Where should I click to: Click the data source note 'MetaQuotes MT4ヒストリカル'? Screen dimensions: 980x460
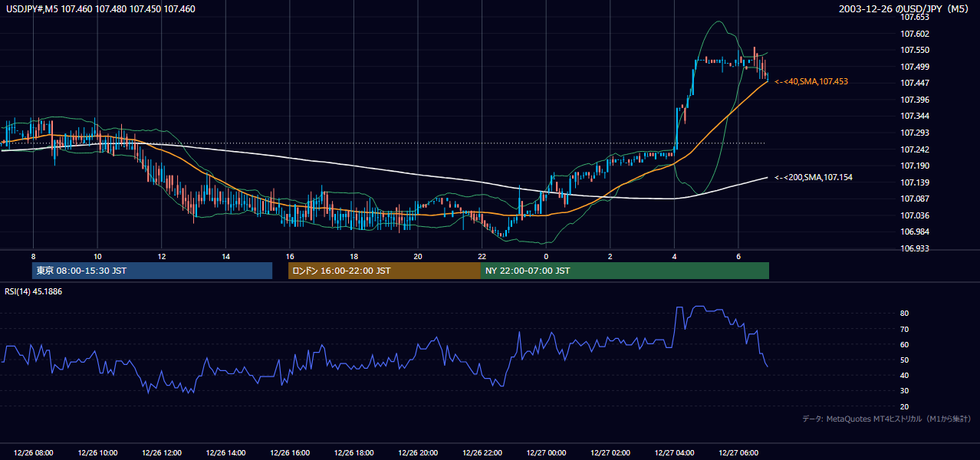tap(874, 419)
